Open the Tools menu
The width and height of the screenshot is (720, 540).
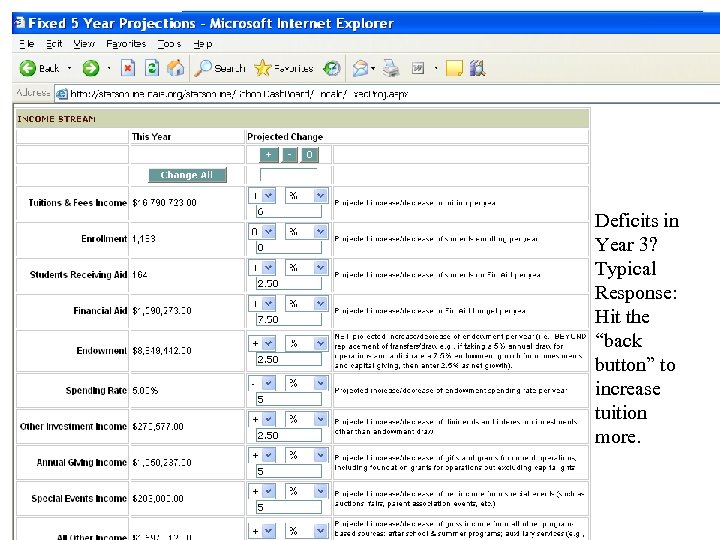point(169,44)
